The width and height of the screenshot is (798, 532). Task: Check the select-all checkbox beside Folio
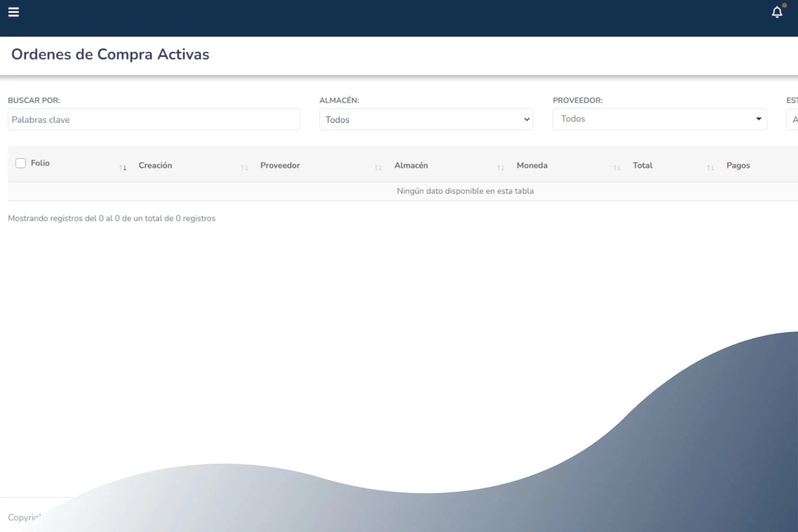20,163
